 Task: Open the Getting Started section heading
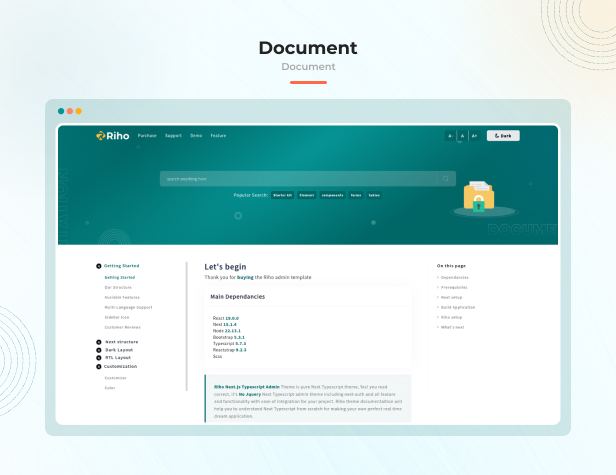121,266
